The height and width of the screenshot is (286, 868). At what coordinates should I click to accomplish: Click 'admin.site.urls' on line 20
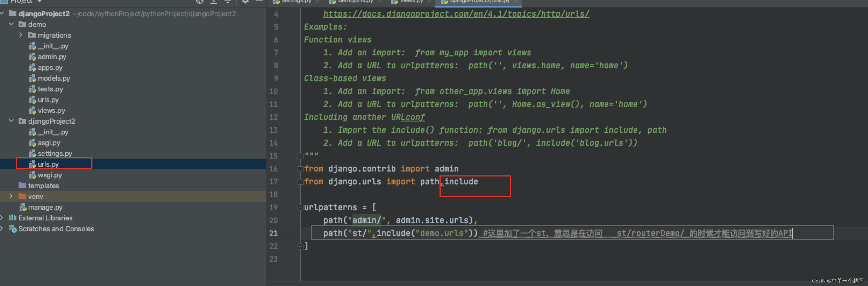point(432,220)
